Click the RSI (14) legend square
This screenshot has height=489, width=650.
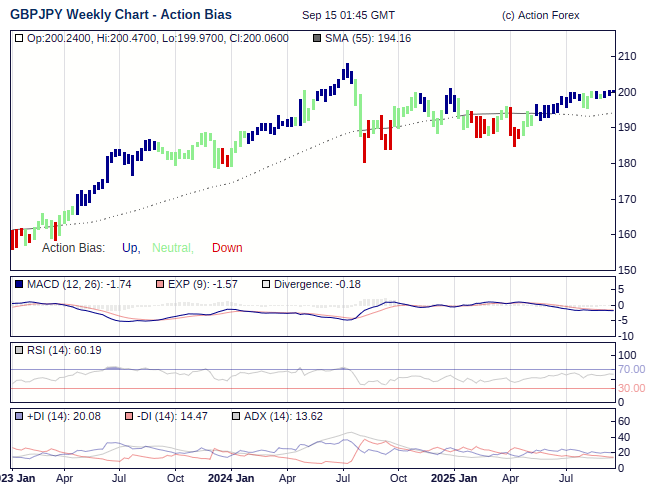20,350
